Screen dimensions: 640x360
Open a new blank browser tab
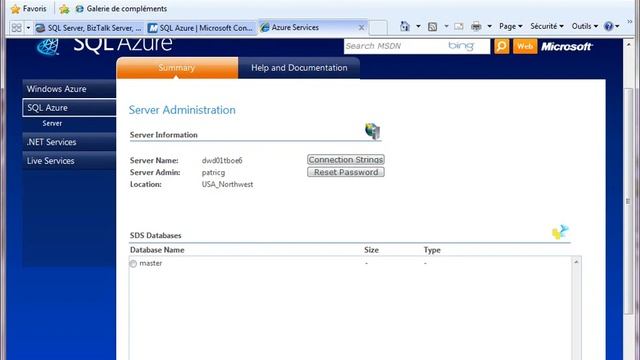pos(378,28)
